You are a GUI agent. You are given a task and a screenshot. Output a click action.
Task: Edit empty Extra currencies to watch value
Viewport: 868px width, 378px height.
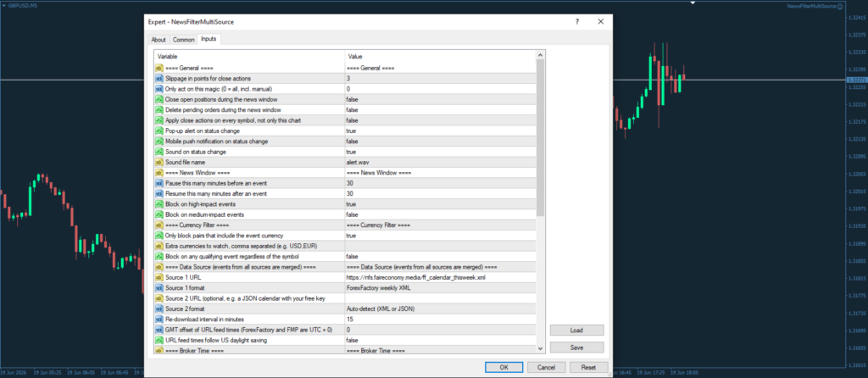(440, 247)
